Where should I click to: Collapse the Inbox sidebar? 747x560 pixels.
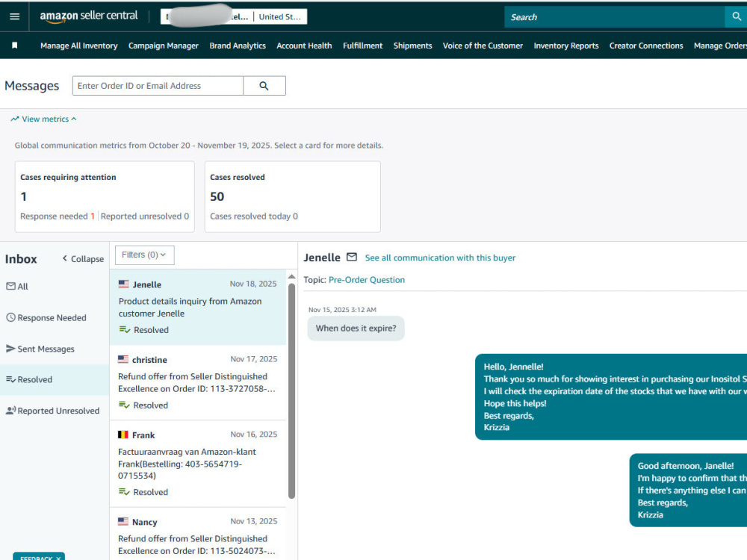83,258
